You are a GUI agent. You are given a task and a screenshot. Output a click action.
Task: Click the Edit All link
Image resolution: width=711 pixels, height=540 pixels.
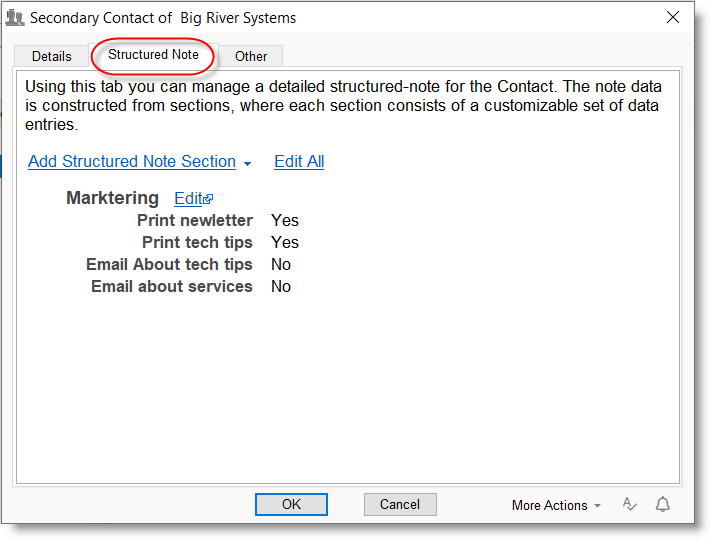pos(299,162)
